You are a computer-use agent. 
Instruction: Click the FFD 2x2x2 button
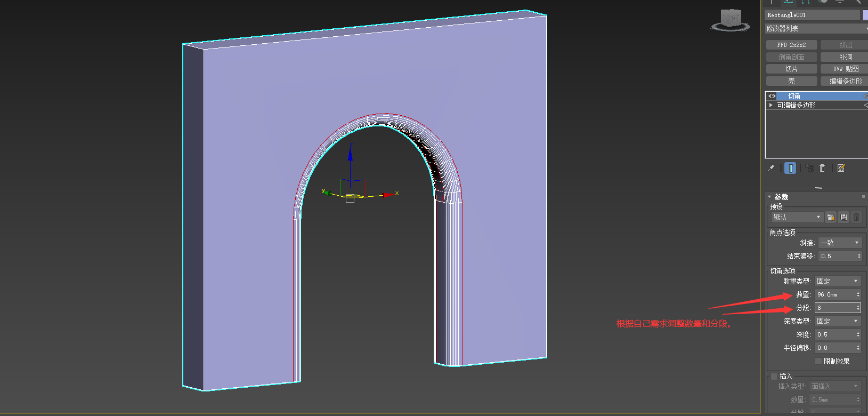(x=791, y=45)
